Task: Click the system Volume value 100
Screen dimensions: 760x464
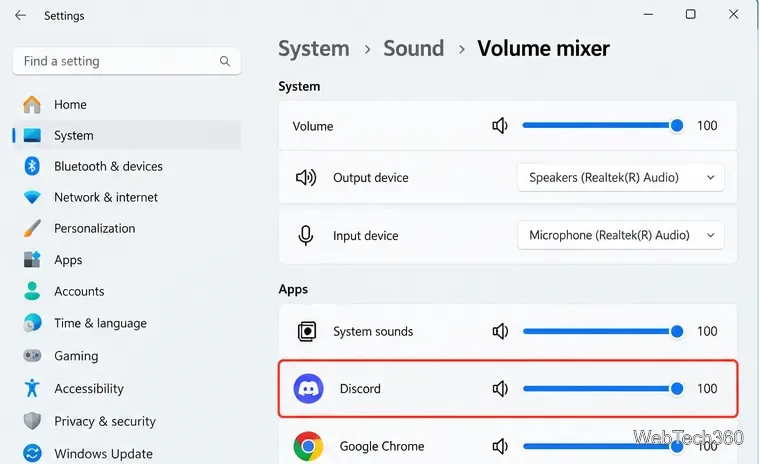Action: pyautogui.click(x=707, y=126)
